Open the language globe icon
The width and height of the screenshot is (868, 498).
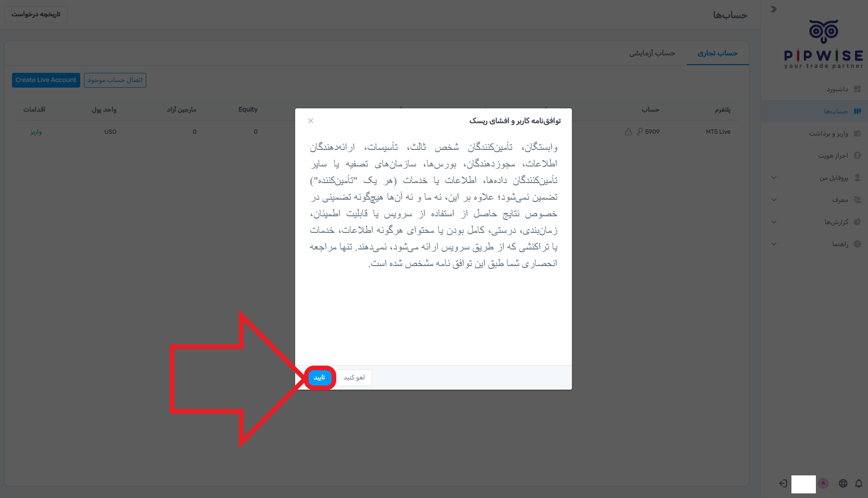pos(843,483)
